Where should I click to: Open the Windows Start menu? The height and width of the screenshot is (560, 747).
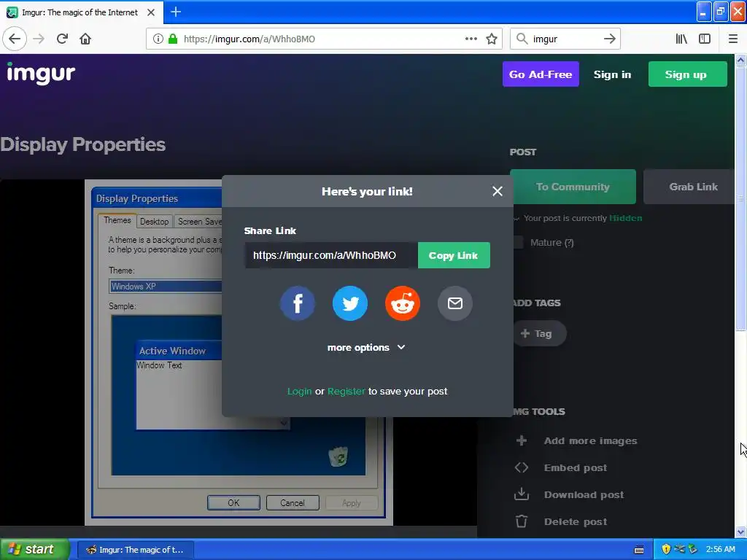tap(34, 550)
